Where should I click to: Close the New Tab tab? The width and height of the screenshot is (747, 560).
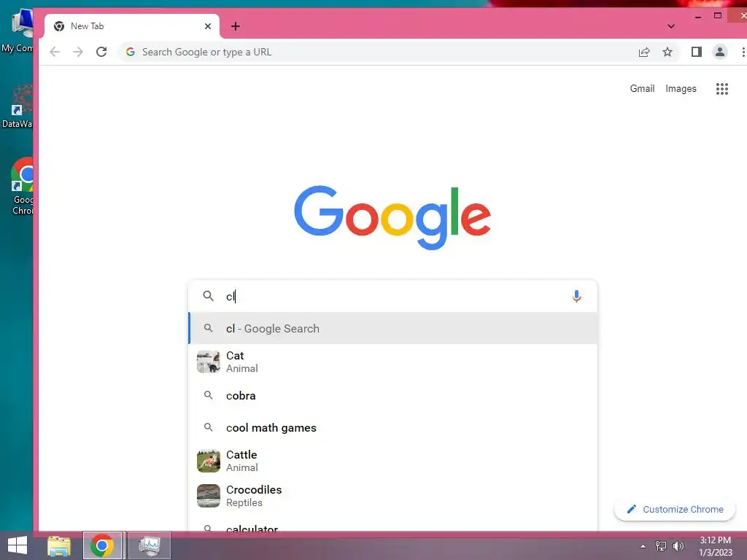208,26
